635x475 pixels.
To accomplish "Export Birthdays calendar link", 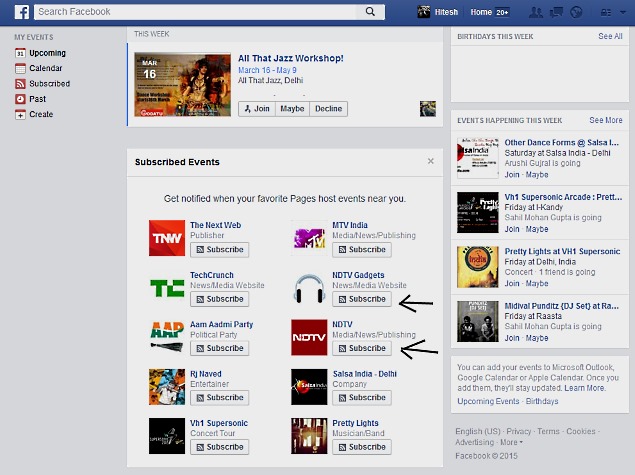I will (542, 401).
